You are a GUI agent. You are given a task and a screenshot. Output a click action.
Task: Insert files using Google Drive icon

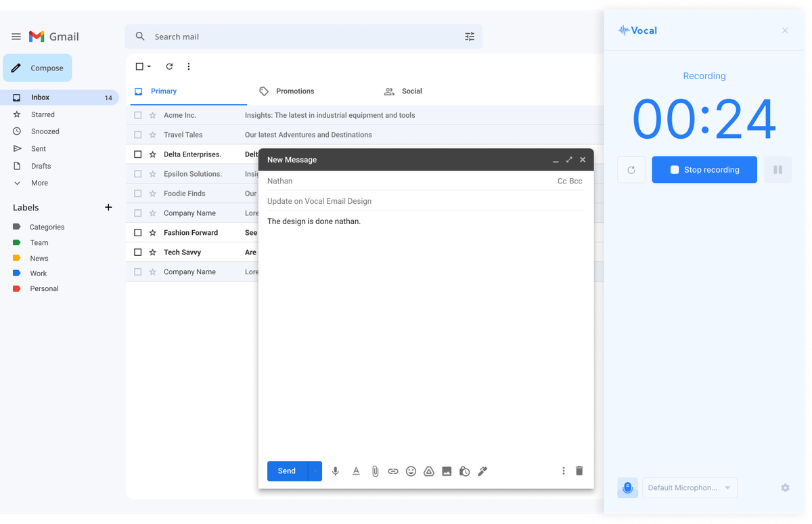tap(429, 471)
